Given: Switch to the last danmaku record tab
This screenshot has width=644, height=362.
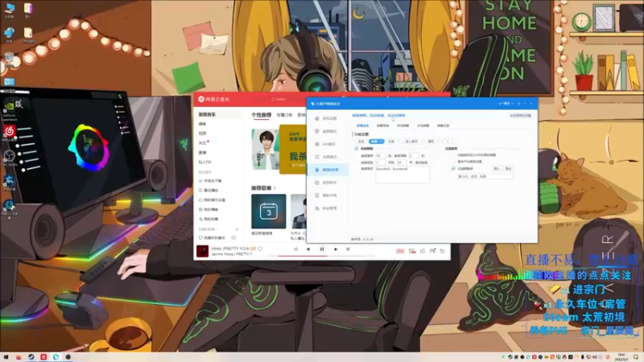Looking at the screenshot, I should (x=444, y=125).
